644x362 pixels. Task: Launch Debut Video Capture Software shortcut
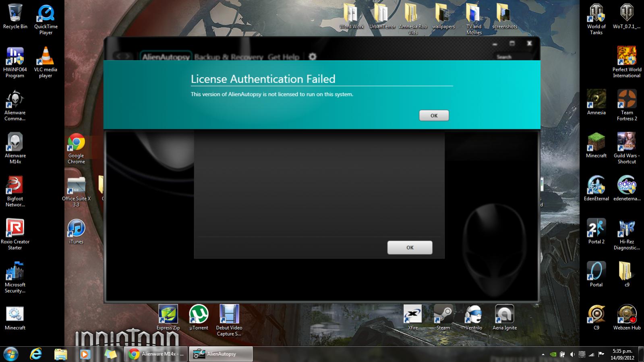point(229,321)
